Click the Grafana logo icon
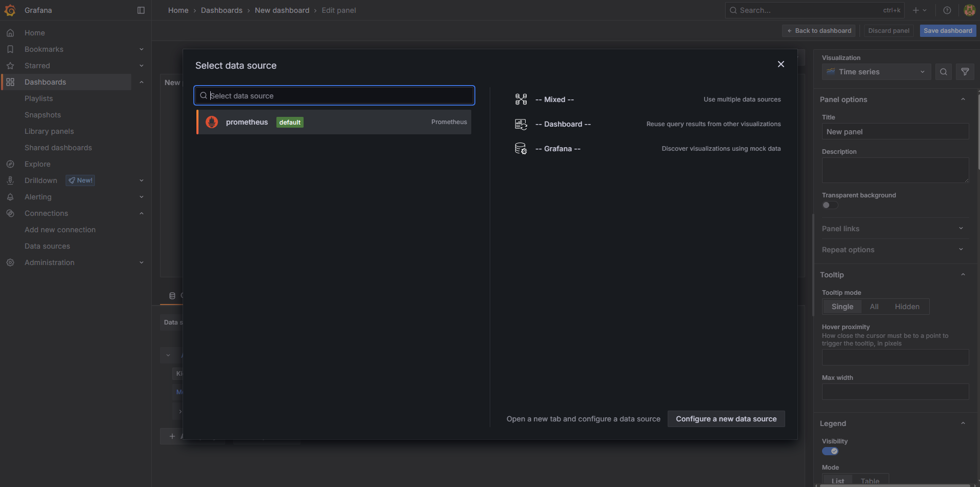980x487 pixels. pos(10,10)
